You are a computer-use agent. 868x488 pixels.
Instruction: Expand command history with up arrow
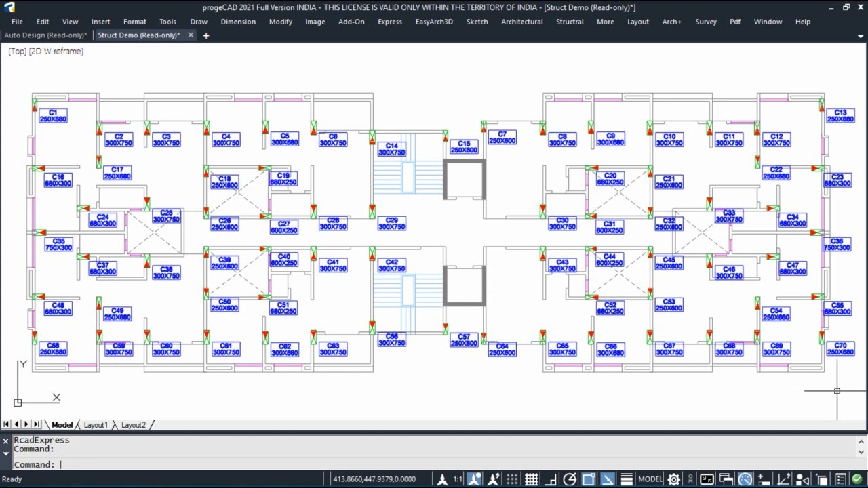click(861, 441)
